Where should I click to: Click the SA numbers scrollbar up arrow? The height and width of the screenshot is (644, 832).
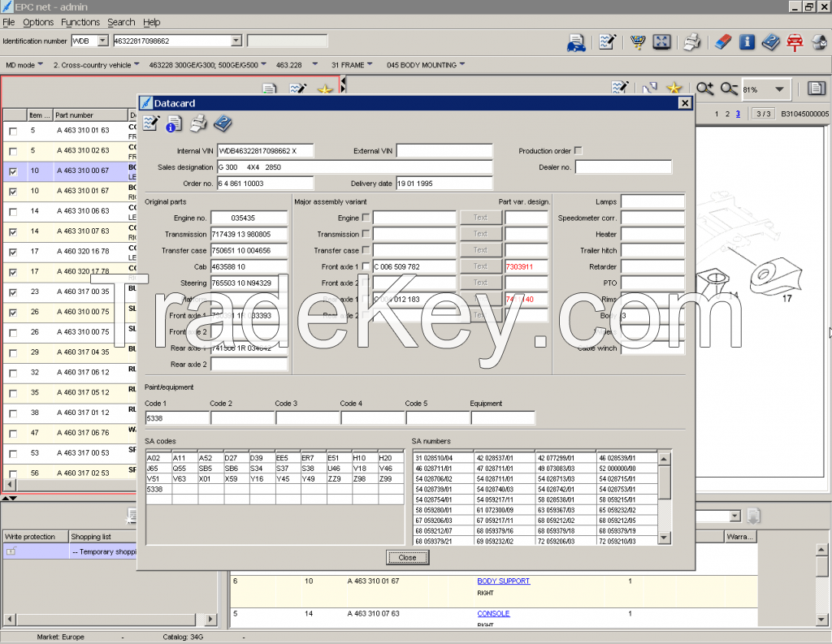(x=665, y=458)
